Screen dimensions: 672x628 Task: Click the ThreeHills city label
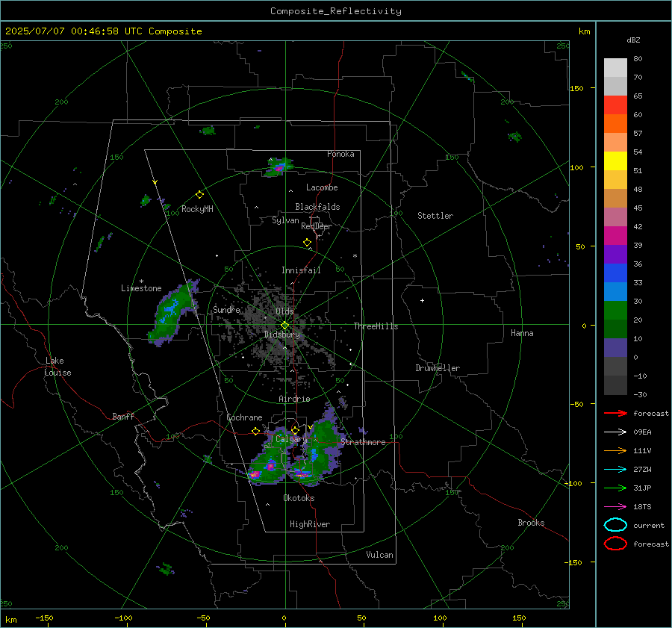[x=376, y=326]
